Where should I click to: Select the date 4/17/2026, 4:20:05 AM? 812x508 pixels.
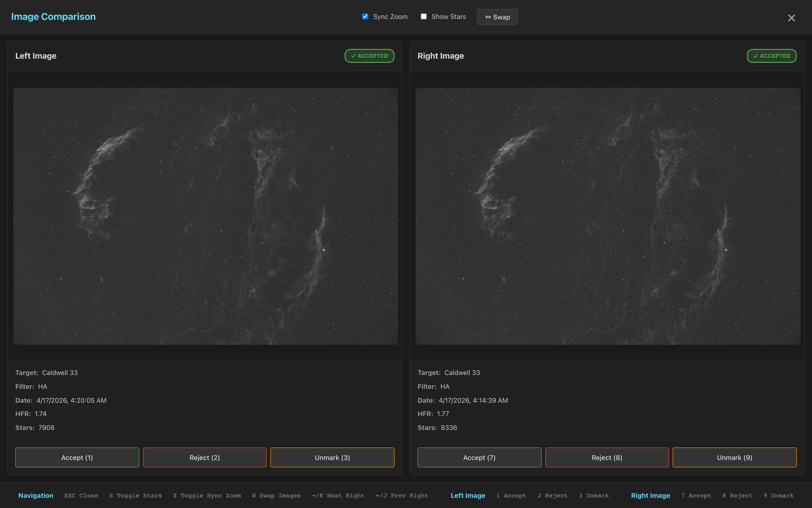(x=72, y=400)
